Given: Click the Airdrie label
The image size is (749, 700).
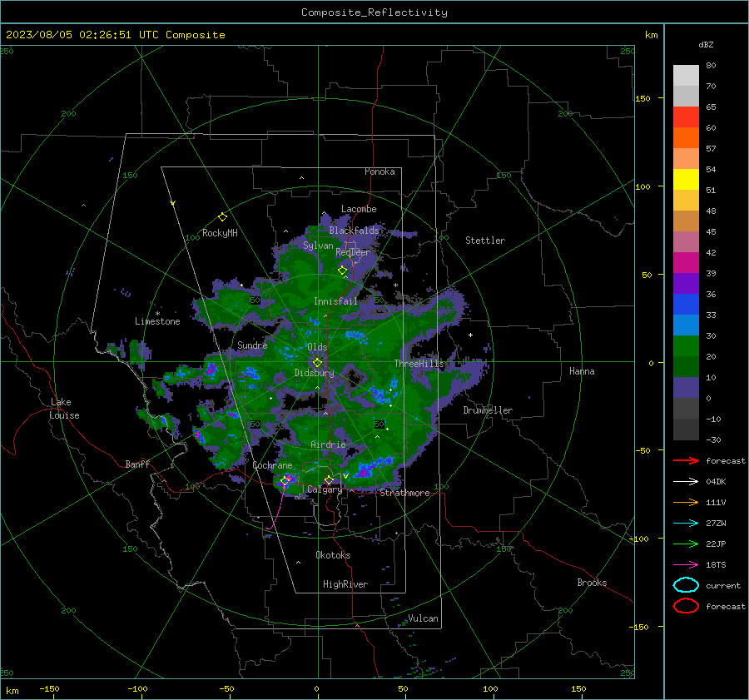Looking at the screenshot, I should pos(328,444).
